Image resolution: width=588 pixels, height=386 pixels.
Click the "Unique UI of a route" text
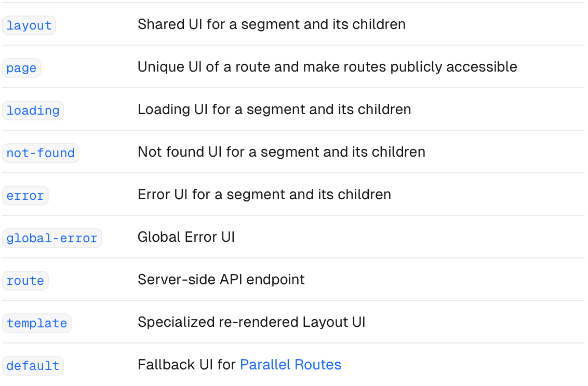pos(327,67)
